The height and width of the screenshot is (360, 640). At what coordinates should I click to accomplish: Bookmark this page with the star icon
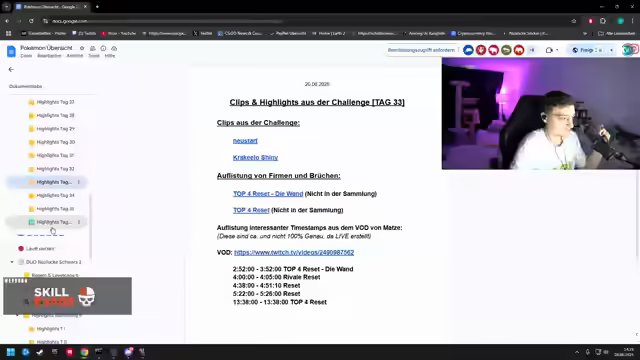point(573,21)
